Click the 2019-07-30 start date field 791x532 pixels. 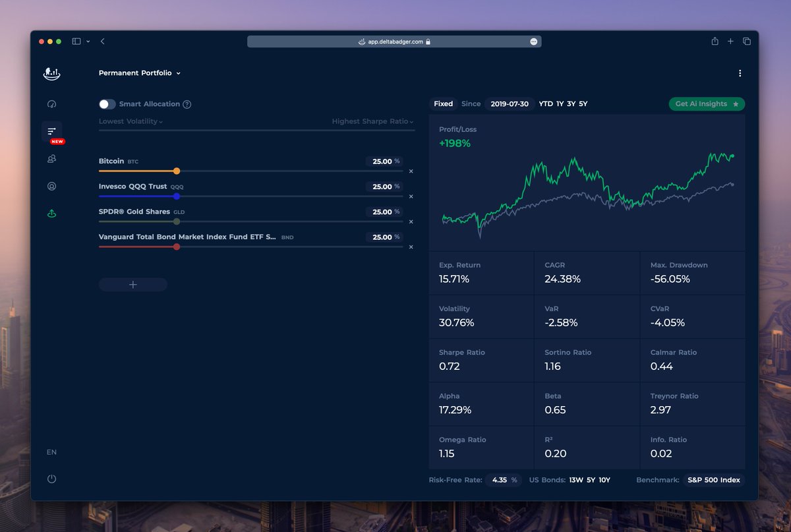coord(510,103)
